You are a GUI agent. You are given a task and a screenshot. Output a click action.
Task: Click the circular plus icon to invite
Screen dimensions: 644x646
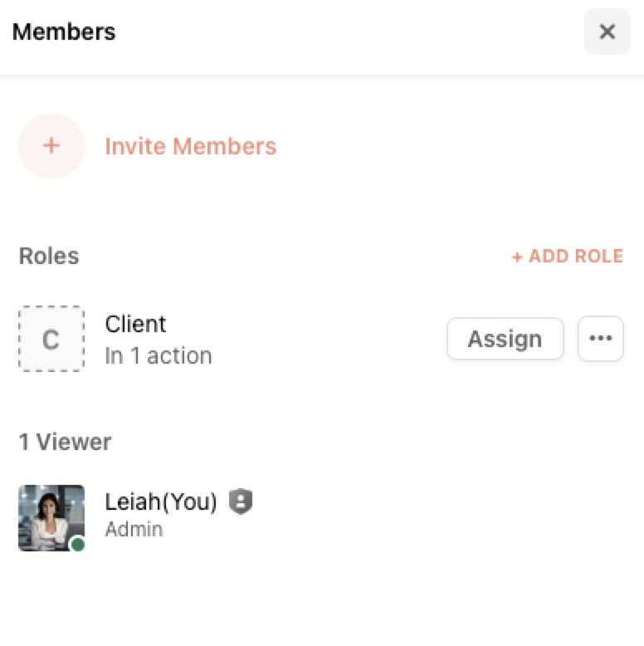pyautogui.click(x=51, y=146)
